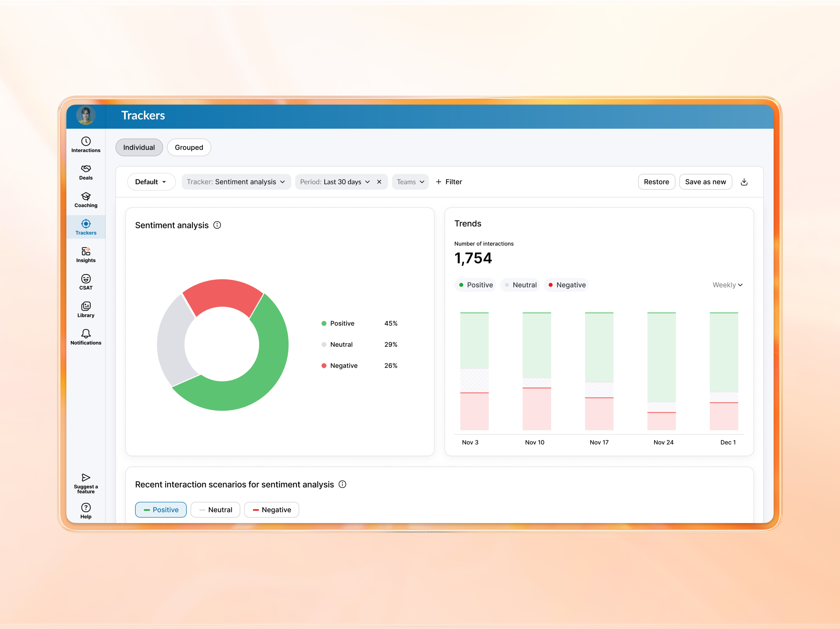Click the Sentiment analysis info icon

point(217,225)
